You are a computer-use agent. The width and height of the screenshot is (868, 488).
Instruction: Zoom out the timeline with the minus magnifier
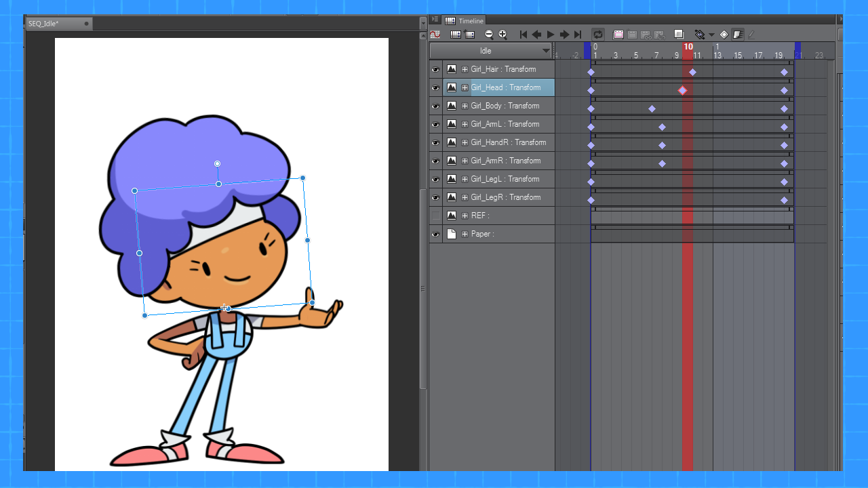click(x=489, y=35)
